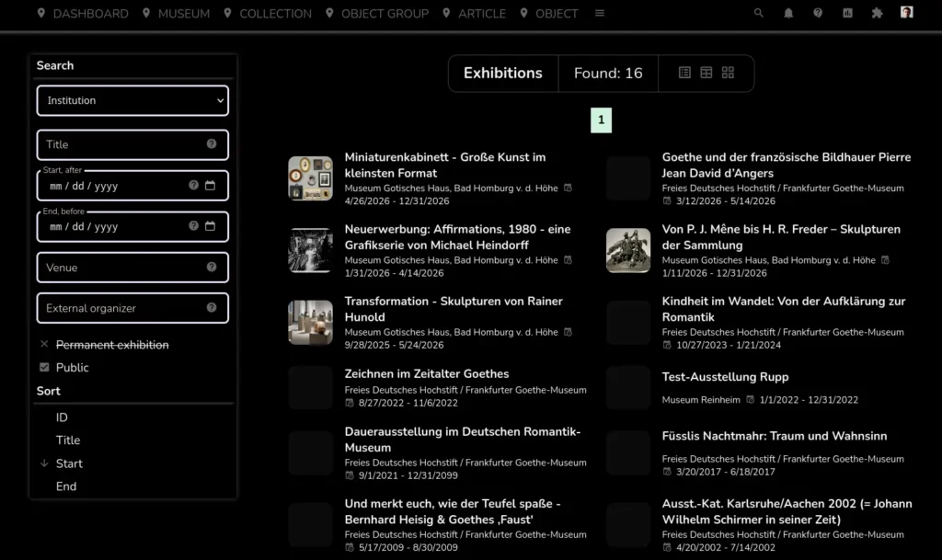Show help for External organizer field
This screenshot has width=942, height=560.
[x=212, y=308]
